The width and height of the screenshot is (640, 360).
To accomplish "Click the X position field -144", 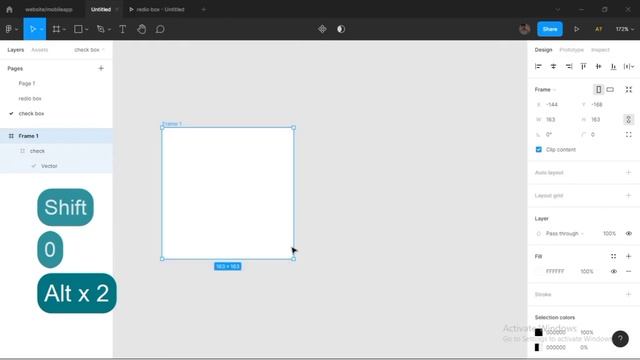I will [x=555, y=104].
